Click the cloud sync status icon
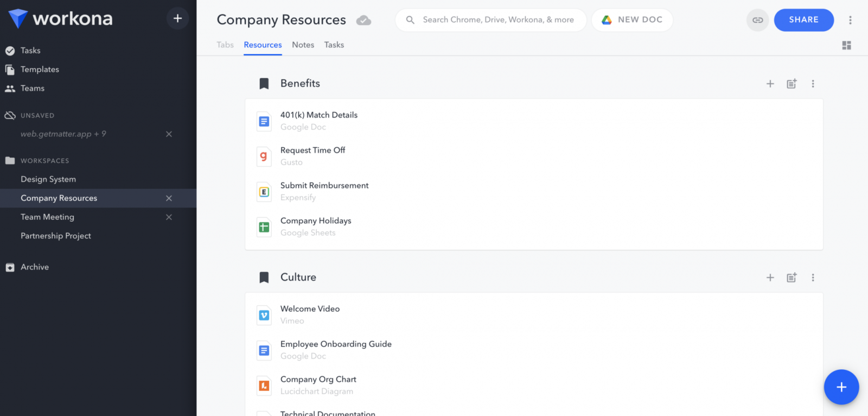Screen dimensions: 868x416 (x=363, y=20)
